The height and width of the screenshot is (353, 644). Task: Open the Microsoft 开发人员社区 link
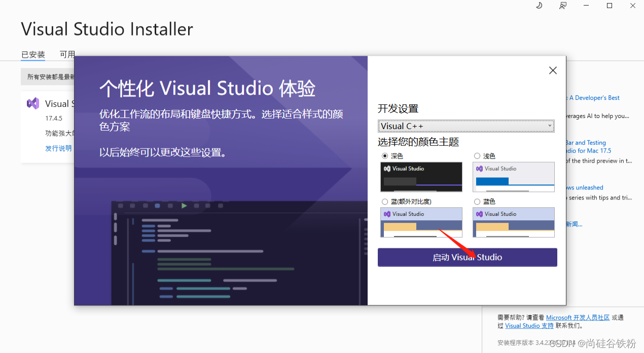coord(578,317)
